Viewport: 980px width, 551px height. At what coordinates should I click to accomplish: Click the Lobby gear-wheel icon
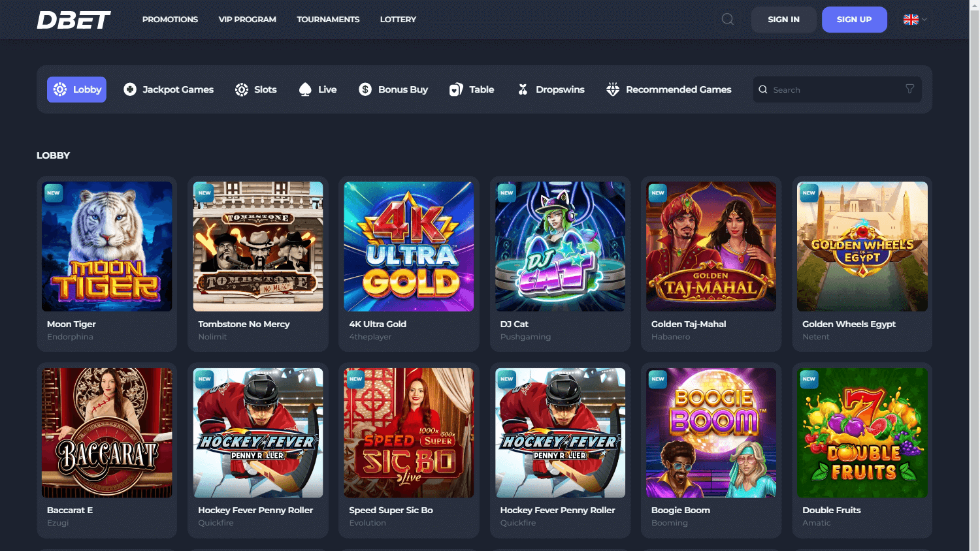[x=60, y=89]
